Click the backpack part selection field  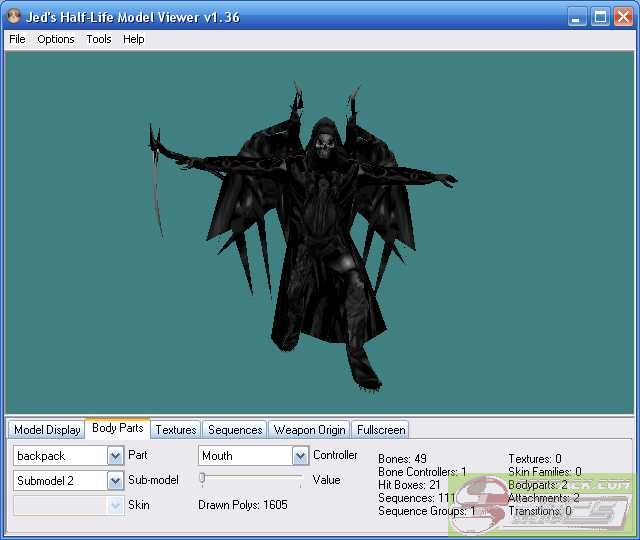[60, 456]
